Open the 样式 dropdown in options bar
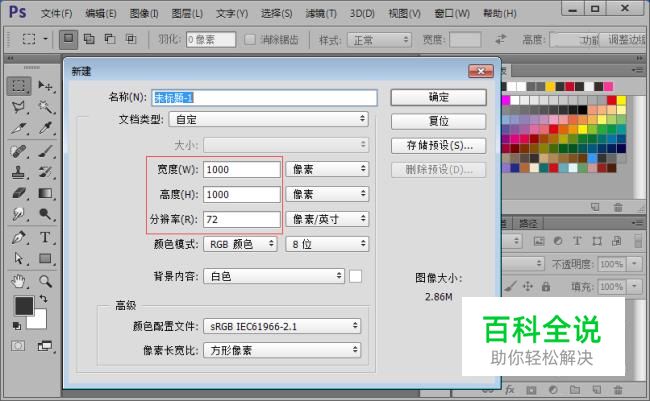The image size is (650, 401). click(379, 40)
